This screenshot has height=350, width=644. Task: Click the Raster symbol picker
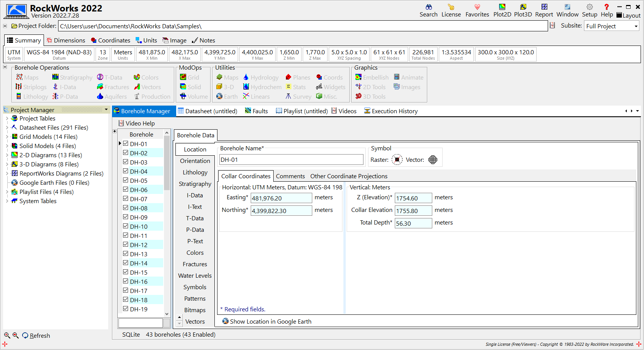(x=397, y=160)
